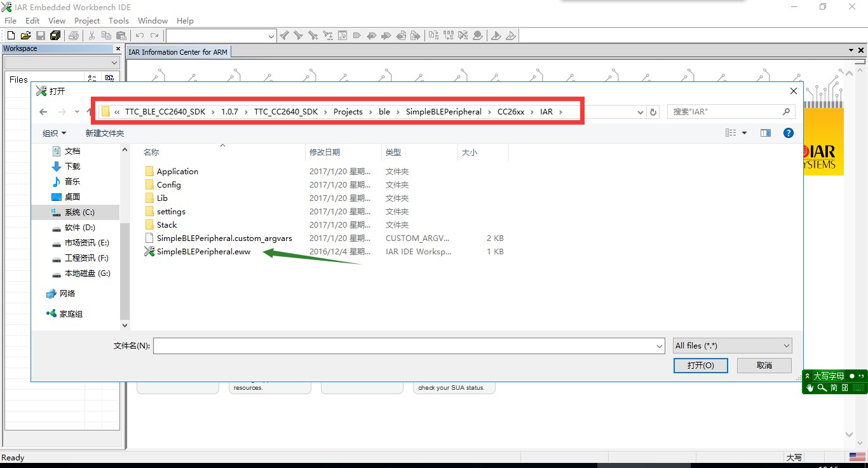Open the Edit menu
Image resolution: width=868 pixels, height=468 pixels.
click(x=32, y=21)
